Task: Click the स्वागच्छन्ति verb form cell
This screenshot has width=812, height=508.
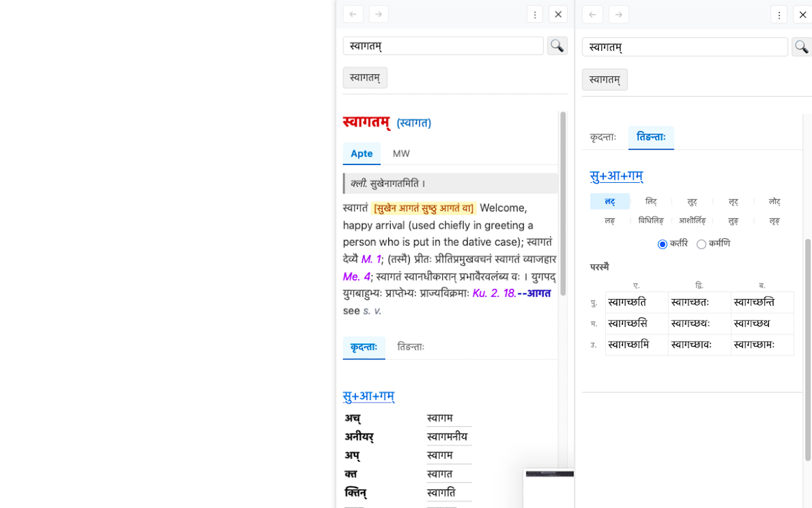Action: tap(763, 302)
